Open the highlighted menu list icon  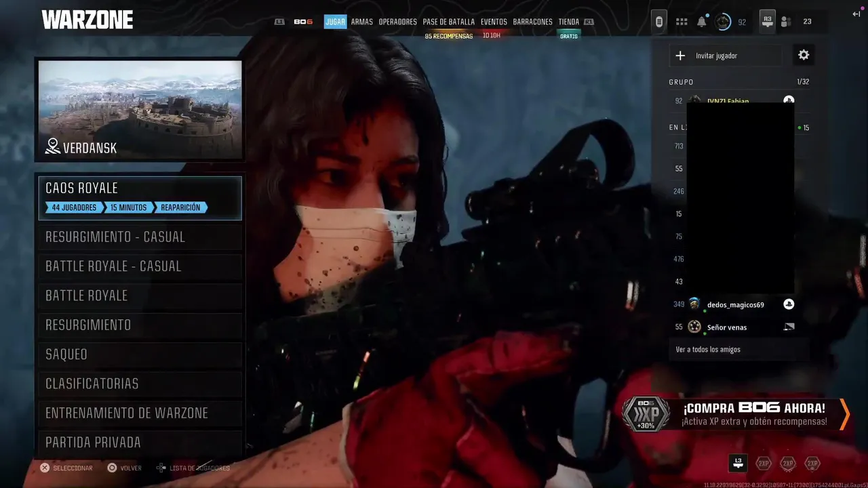coord(658,22)
